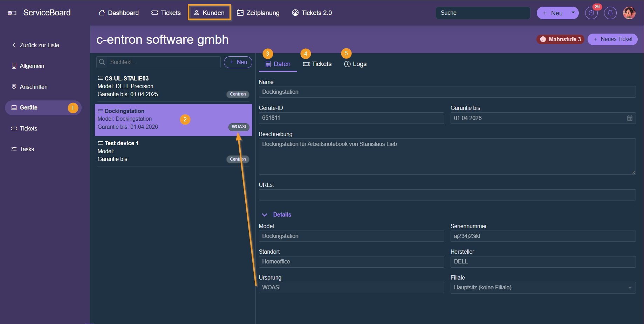Screen dimensions: 644x324
Task: Add a device with the Neu button
Action: (x=238, y=62)
